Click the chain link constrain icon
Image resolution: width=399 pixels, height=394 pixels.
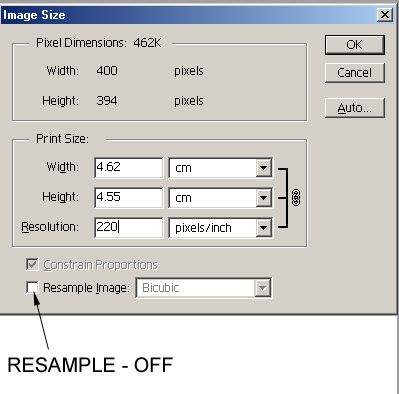(296, 198)
